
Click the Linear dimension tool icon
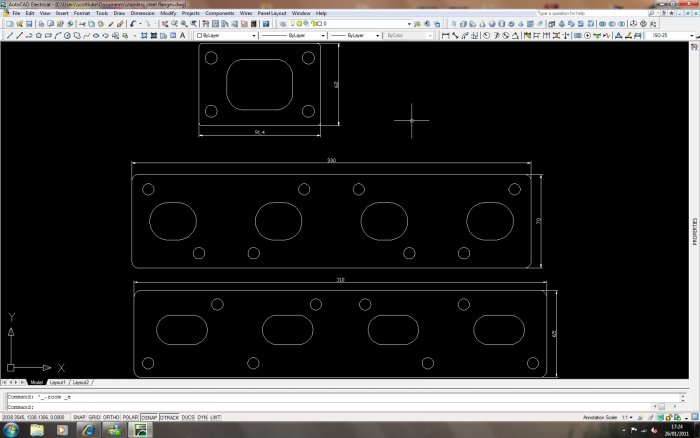(443, 35)
